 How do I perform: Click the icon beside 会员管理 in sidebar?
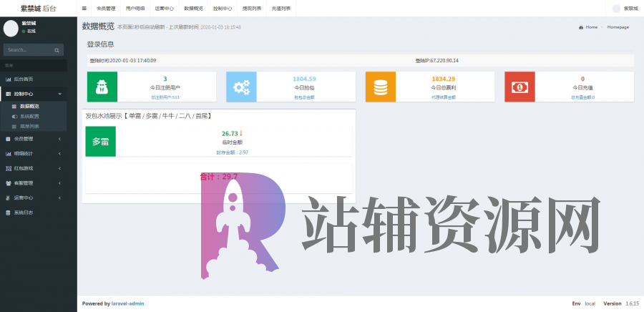click(x=8, y=139)
